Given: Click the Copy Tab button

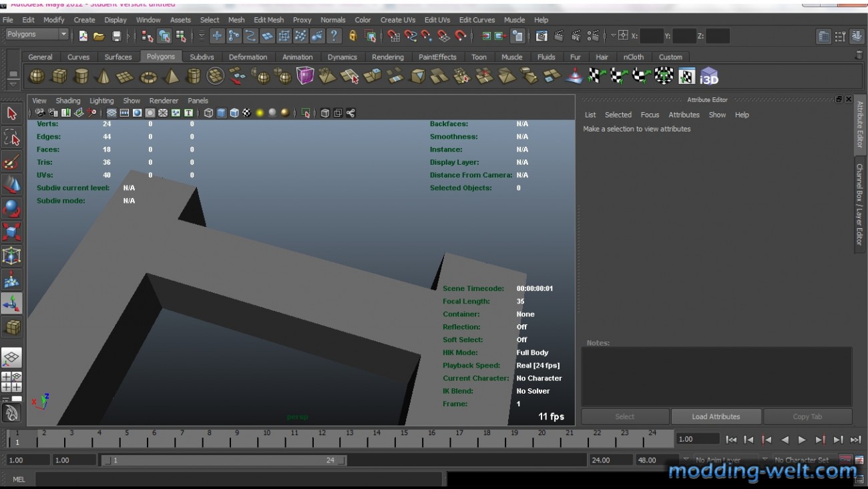Looking at the screenshot, I should pyautogui.click(x=807, y=416).
